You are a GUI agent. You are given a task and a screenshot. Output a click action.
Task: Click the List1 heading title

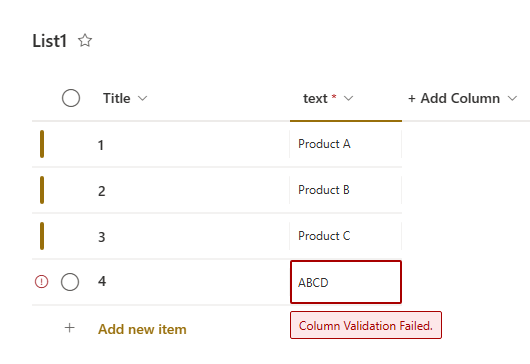coord(50,41)
